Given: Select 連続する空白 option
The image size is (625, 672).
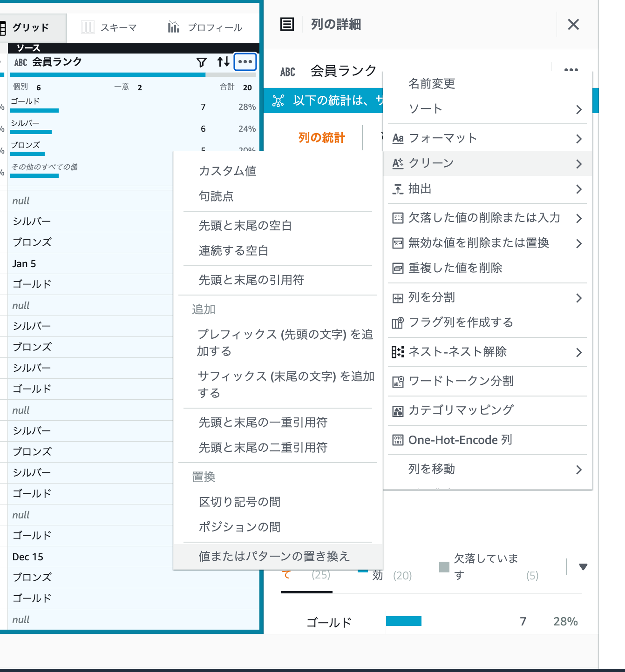Looking at the screenshot, I should 234,250.
